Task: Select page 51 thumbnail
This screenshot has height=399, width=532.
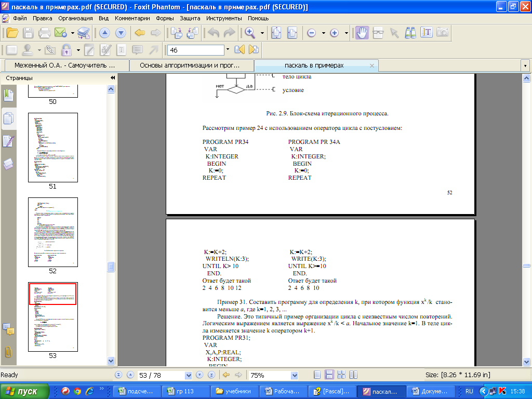Action: tap(53, 148)
